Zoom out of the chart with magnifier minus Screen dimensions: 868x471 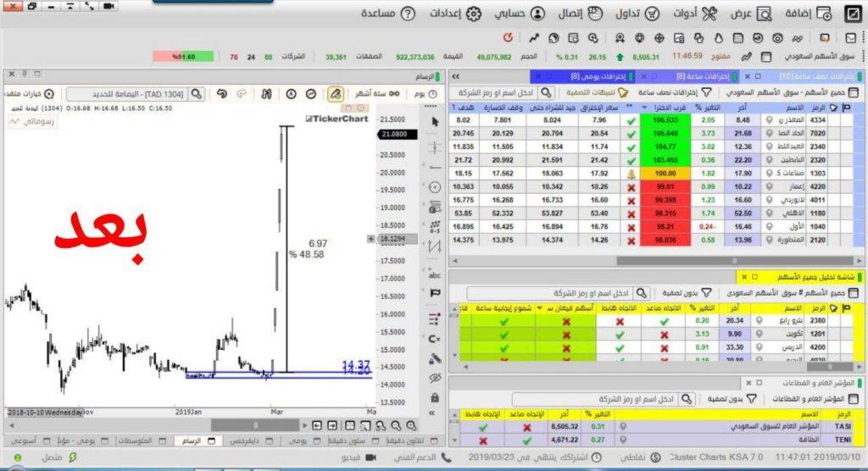tap(396, 425)
